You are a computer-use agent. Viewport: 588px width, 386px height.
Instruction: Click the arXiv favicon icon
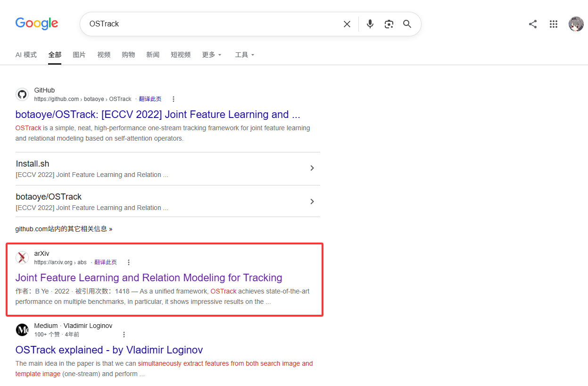click(x=22, y=258)
